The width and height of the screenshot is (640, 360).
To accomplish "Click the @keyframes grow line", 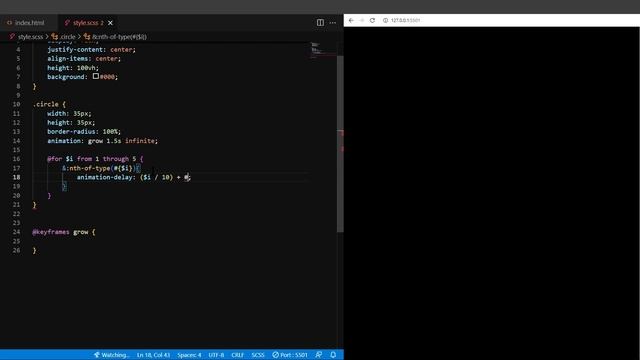I will tap(64, 232).
